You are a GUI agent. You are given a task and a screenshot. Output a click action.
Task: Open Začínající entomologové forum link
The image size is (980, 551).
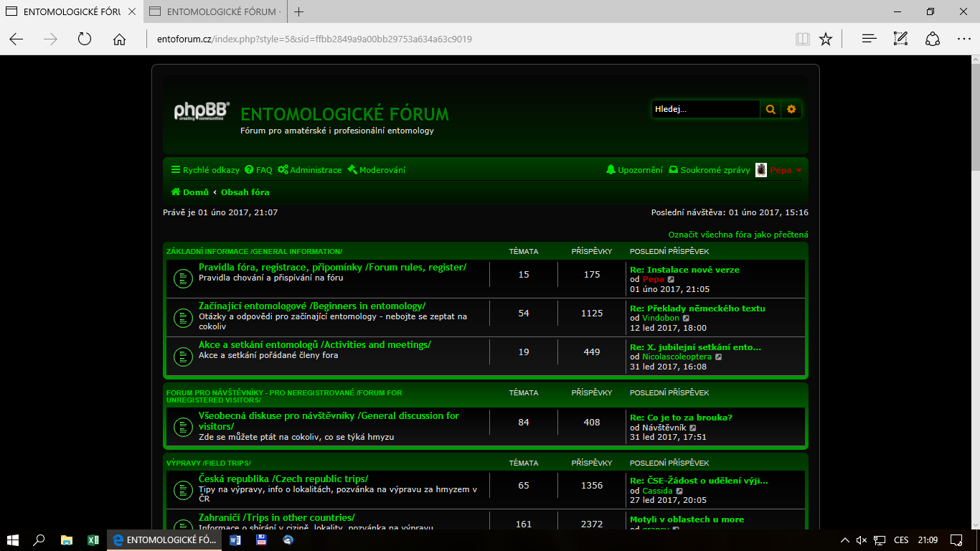pyautogui.click(x=312, y=306)
